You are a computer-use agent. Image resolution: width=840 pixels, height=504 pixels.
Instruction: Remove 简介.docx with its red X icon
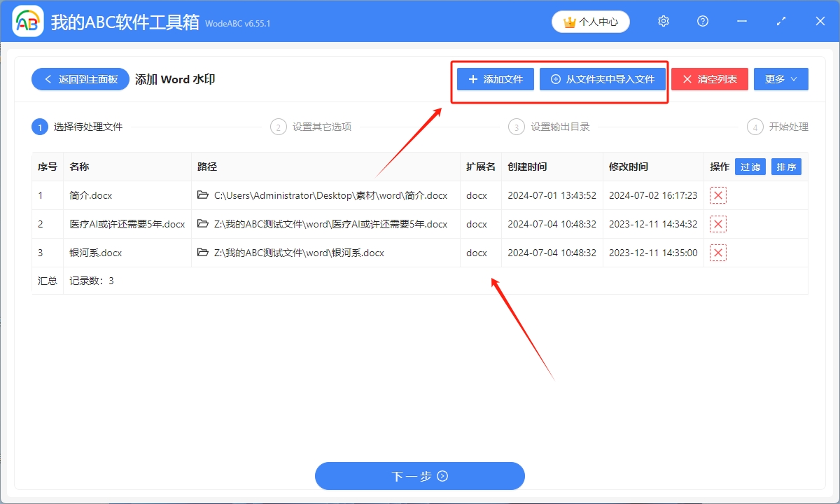click(x=717, y=195)
